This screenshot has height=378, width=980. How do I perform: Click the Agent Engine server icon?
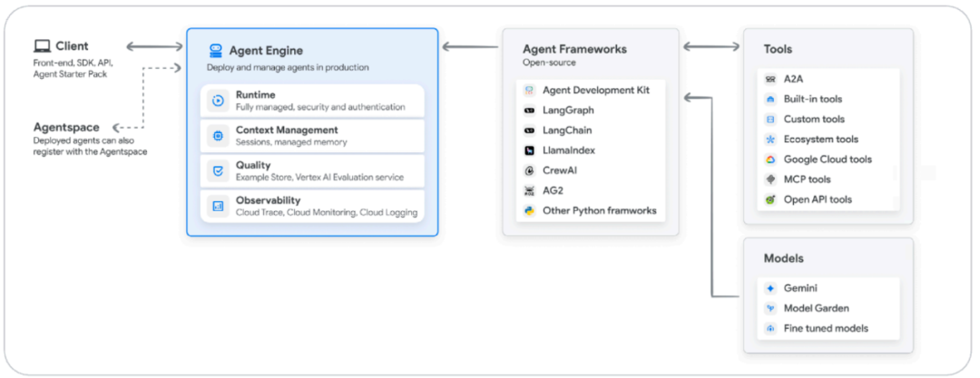(x=216, y=51)
